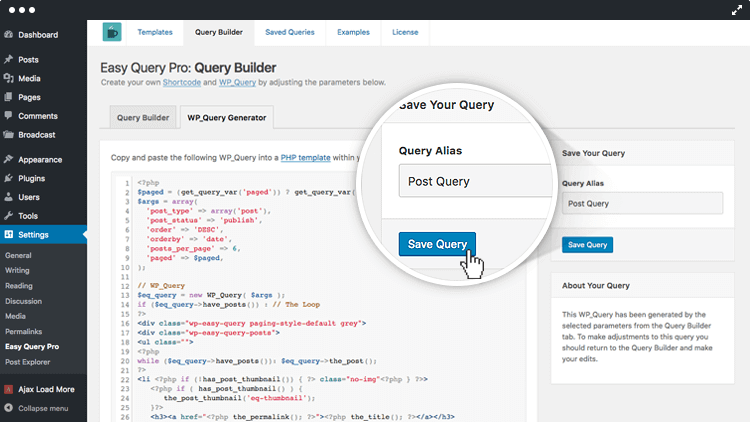Screen dimensions: 750x422
Task: Open the Appearance menu label
Action: [x=40, y=160]
